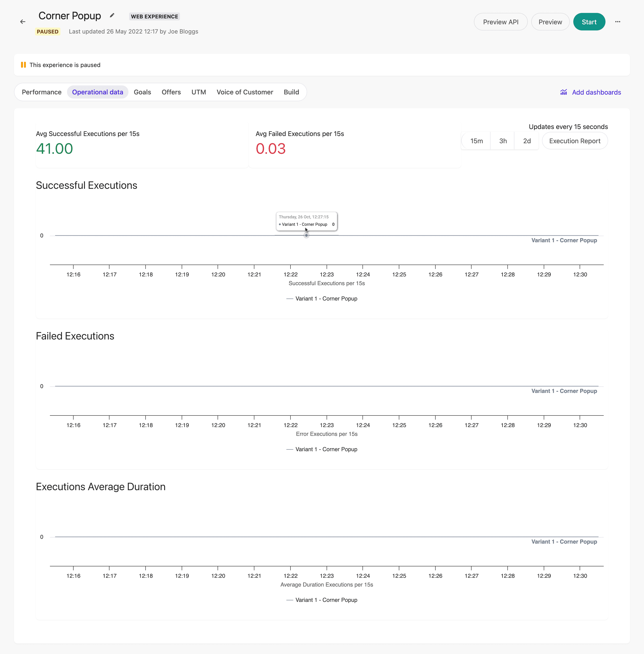Open Voice of Customer tab
This screenshot has height=654, width=644.
(245, 92)
